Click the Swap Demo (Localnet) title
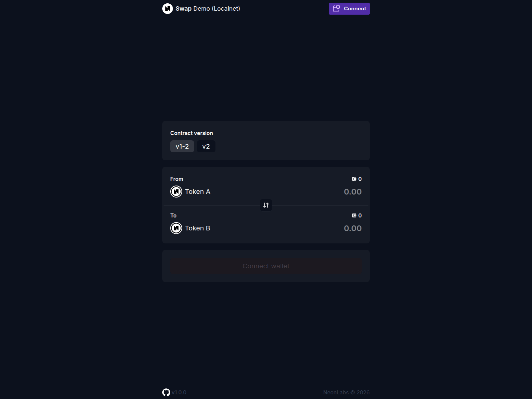The image size is (532, 399). click(x=208, y=9)
